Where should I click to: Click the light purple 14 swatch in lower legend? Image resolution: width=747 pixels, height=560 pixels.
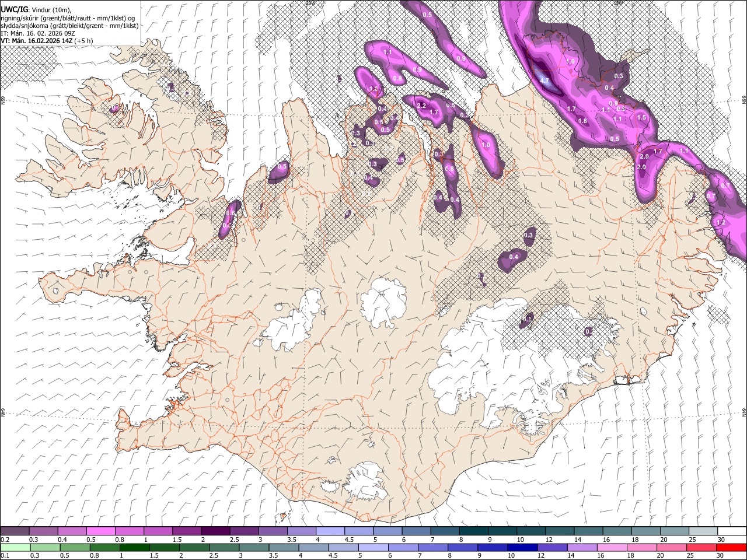[582, 547]
